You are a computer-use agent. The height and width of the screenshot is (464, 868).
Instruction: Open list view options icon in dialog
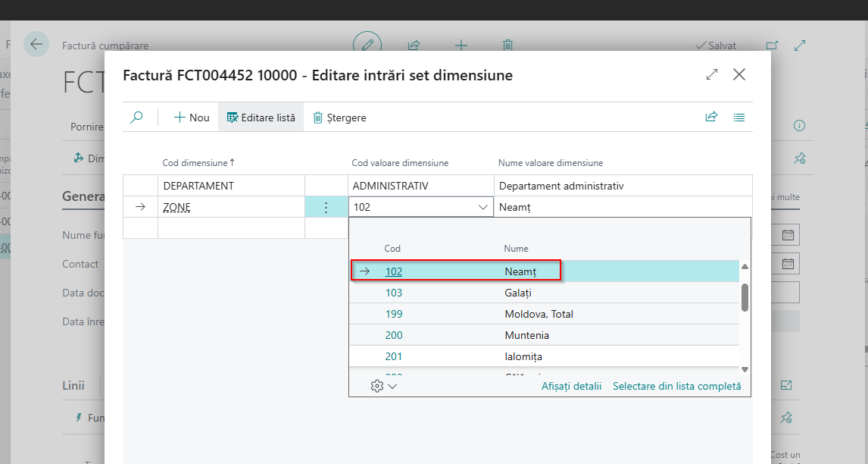coord(739,117)
